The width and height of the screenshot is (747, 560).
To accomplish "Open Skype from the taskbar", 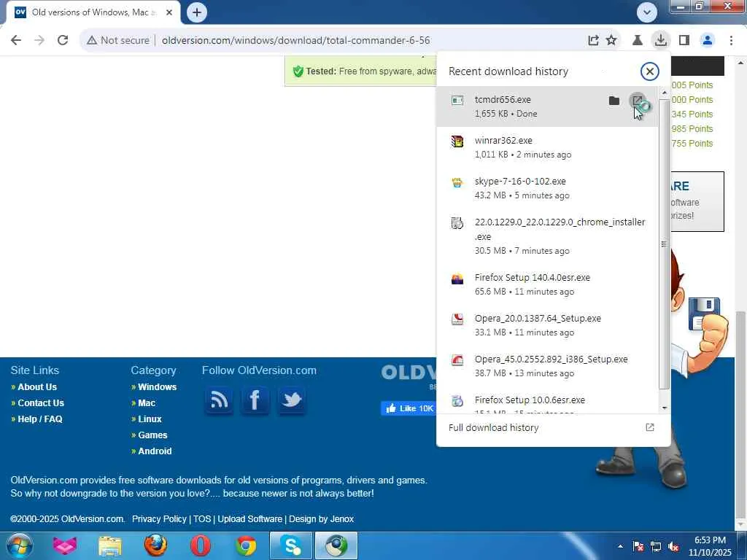I will pos(290,545).
